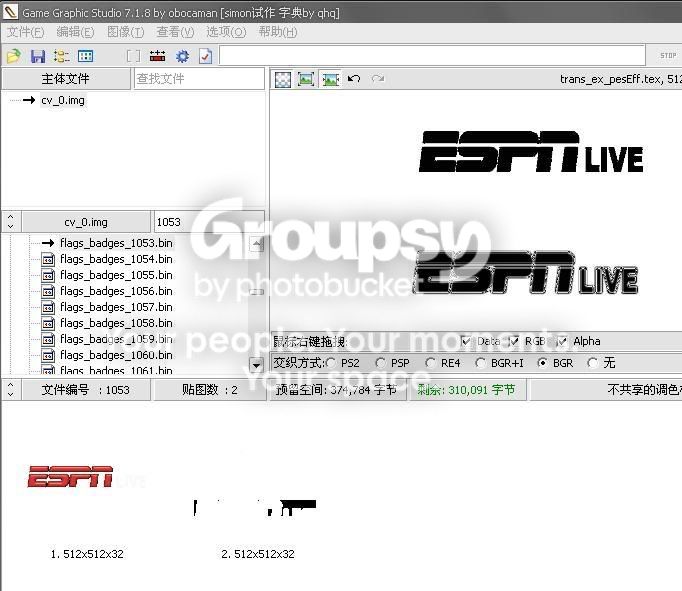Screen dimensions: 682x591
Task: Click the STOP button at toolbar right
Action: (668, 56)
